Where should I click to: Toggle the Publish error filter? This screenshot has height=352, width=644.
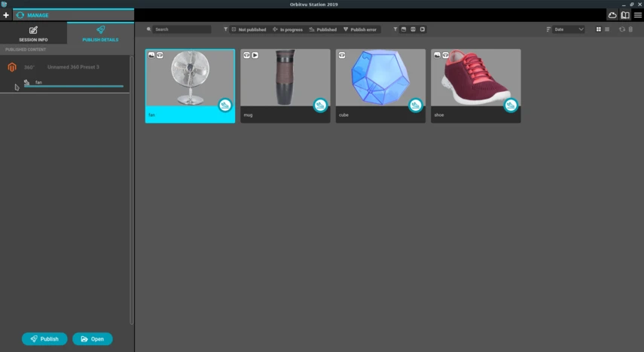pos(360,29)
